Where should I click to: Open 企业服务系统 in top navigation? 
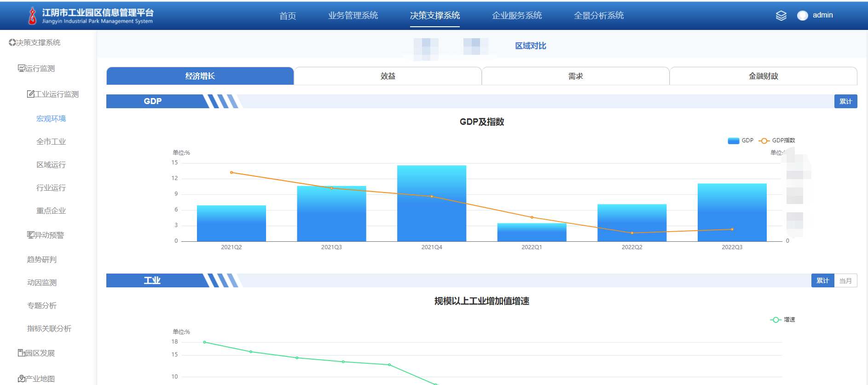coord(517,16)
